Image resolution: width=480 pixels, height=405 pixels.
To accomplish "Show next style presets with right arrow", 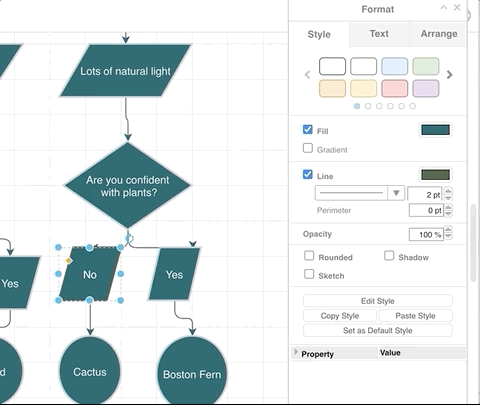I will tap(449, 74).
